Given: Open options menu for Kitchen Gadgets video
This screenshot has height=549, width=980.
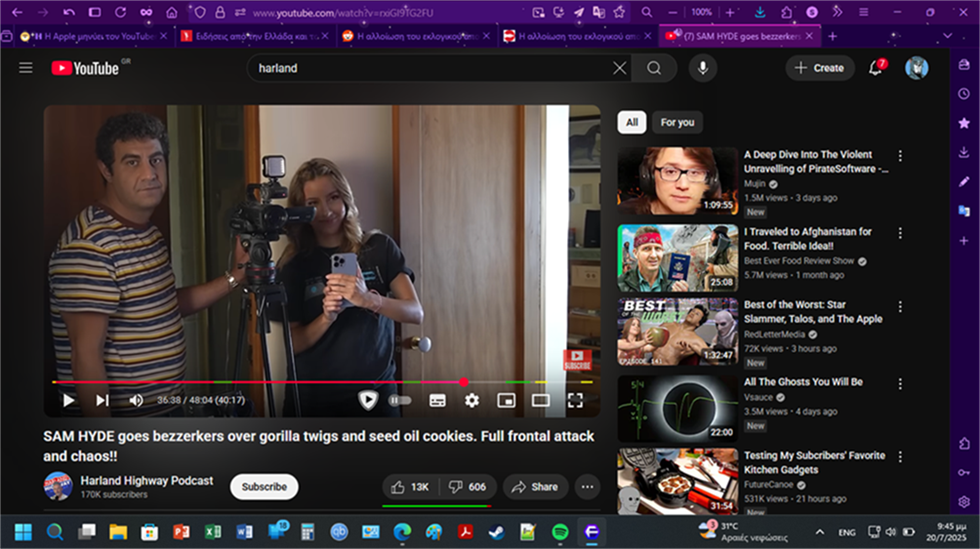Looking at the screenshot, I should pyautogui.click(x=900, y=457).
